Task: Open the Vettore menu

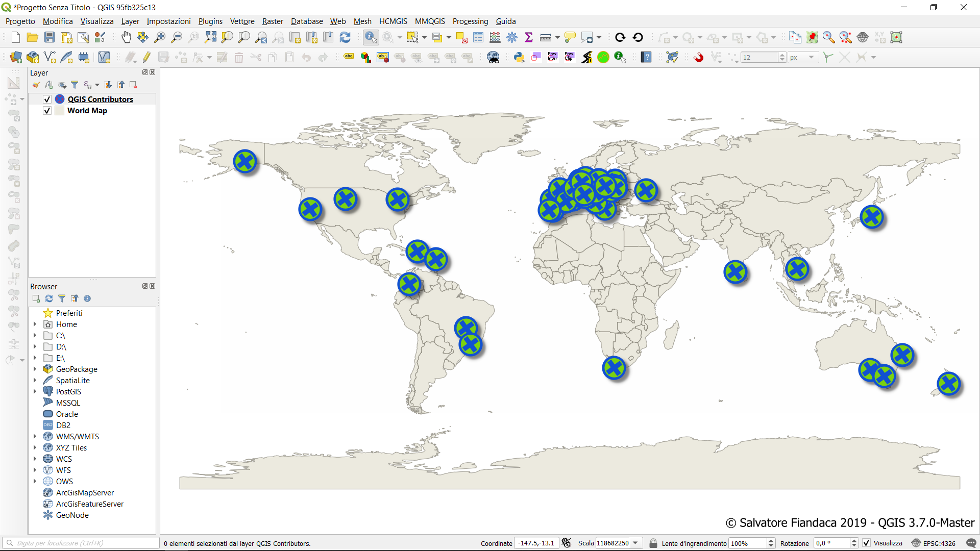Action: 242,21
